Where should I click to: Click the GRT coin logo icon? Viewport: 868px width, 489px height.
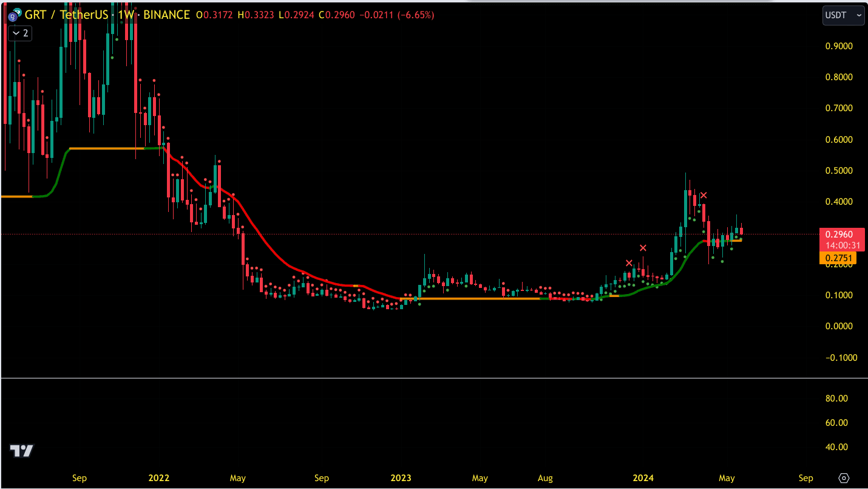tap(13, 15)
